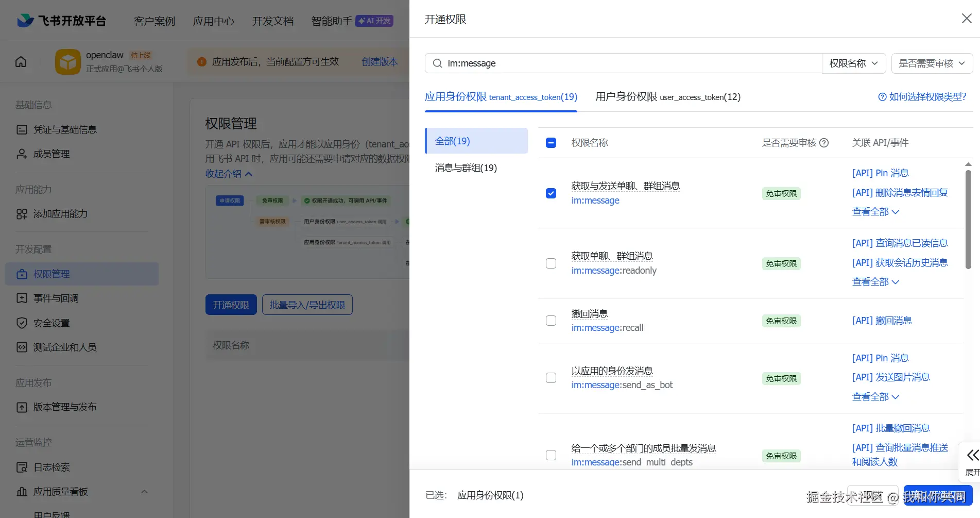Select the 日志检索 icon
The height and width of the screenshot is (518, 980).
point(22,467)
